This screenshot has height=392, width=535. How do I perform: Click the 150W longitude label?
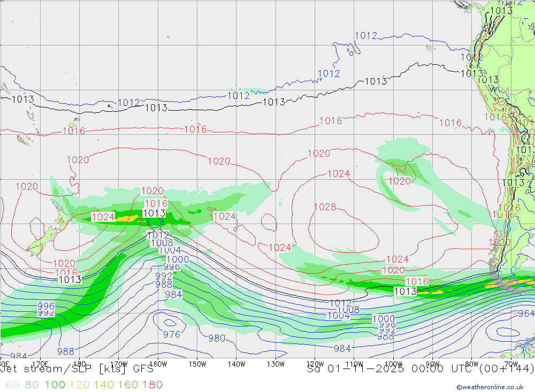pyautogui.click(x=197, y=364)
